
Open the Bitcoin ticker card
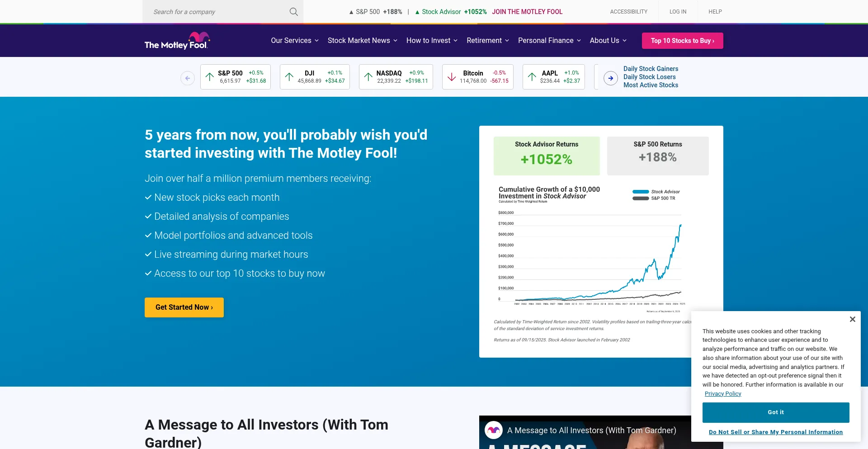pyautogui.click(x=478, y=77)
